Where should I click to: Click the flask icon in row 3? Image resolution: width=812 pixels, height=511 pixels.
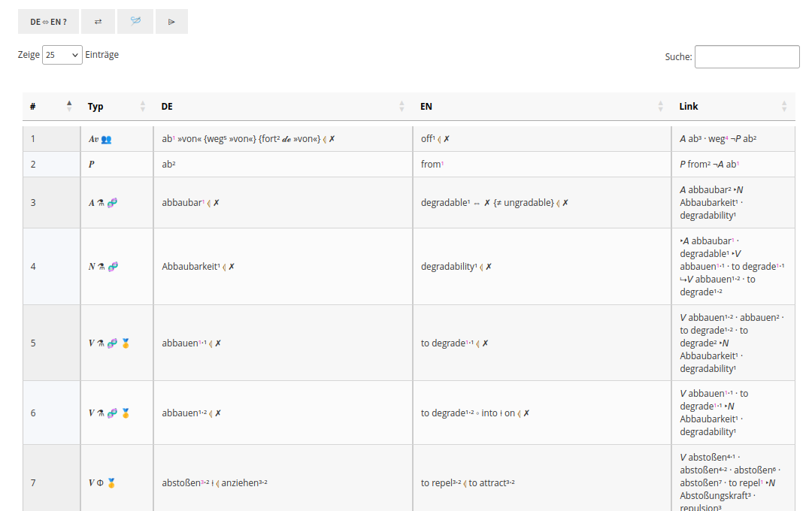(101, 203)
